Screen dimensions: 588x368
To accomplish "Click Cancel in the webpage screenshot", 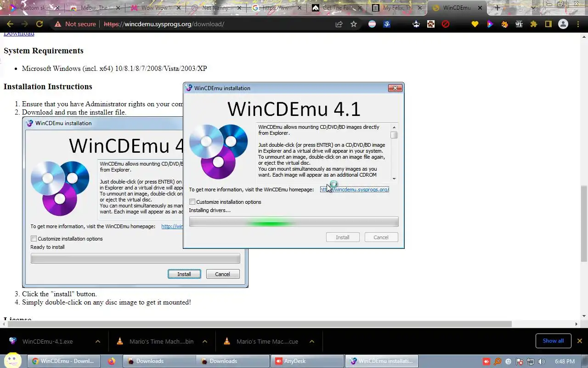I will pyautogui.click(x=222, y=274).
